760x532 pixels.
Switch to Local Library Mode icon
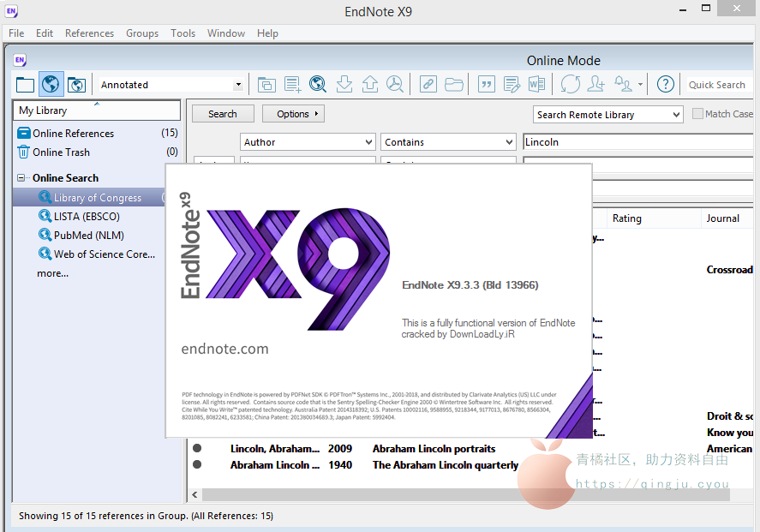click(x=25, y=84)
